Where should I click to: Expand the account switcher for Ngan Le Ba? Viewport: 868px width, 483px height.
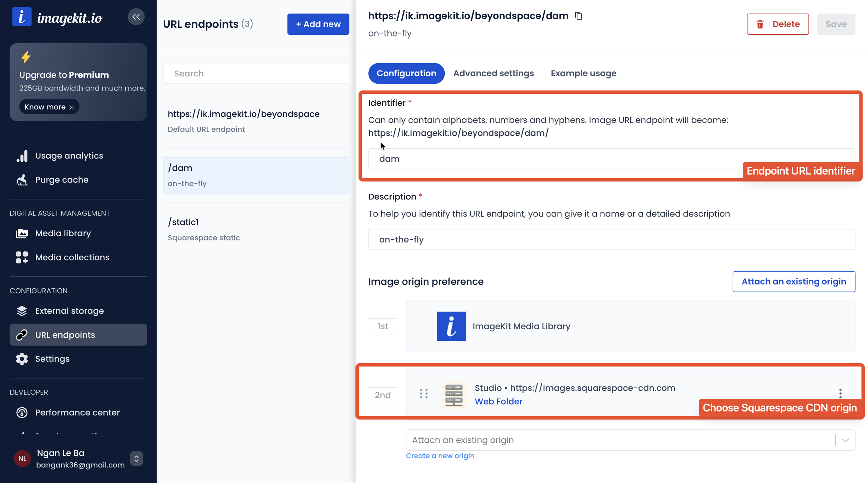coord(136,459)
